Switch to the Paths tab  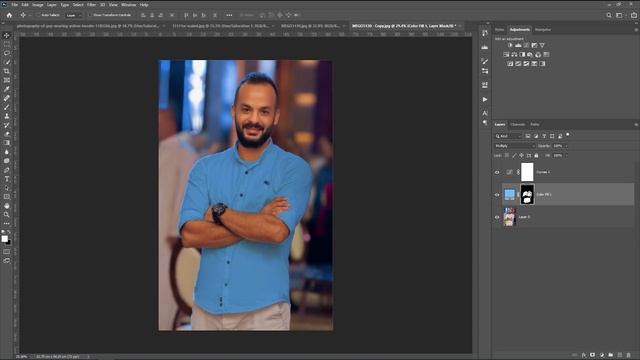click(x=535, y=124)
